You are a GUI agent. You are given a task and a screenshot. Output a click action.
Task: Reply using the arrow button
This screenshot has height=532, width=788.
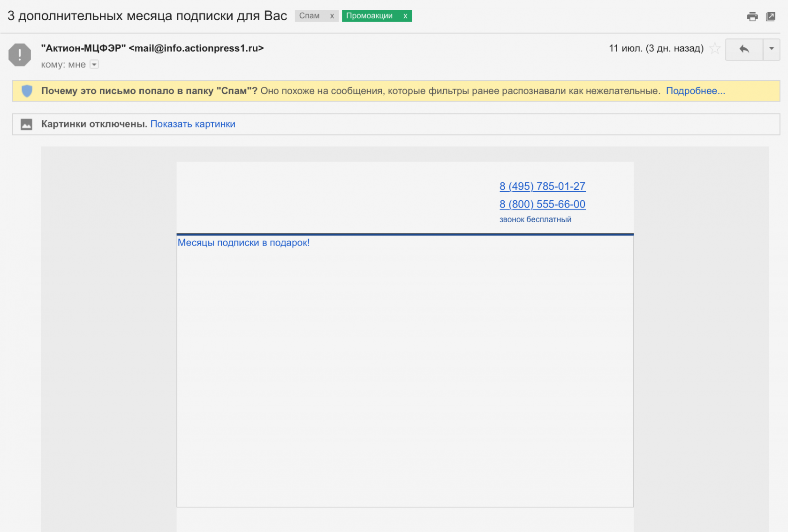(744, 49)
